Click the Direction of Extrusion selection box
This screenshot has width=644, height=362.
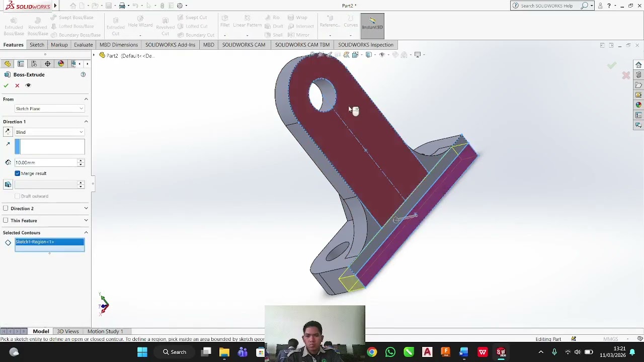point(50,147)
